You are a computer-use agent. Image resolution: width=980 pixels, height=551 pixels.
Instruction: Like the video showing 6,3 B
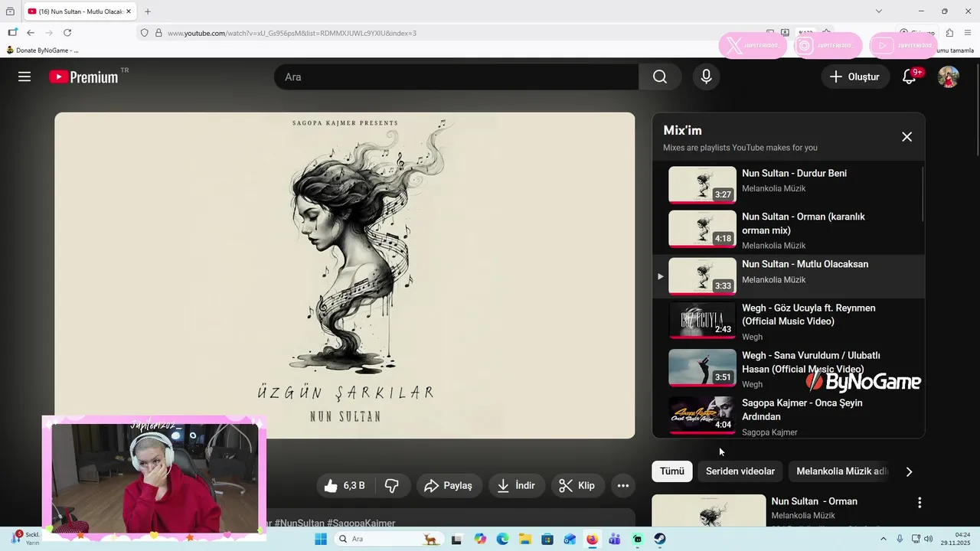point(345,486)
